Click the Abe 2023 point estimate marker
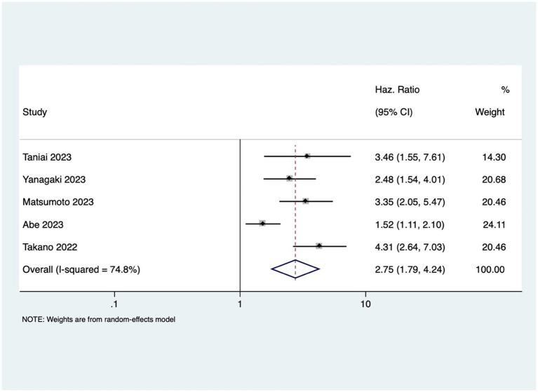The height and width of the screenshot is (392, 538). (x=262, y=224)
